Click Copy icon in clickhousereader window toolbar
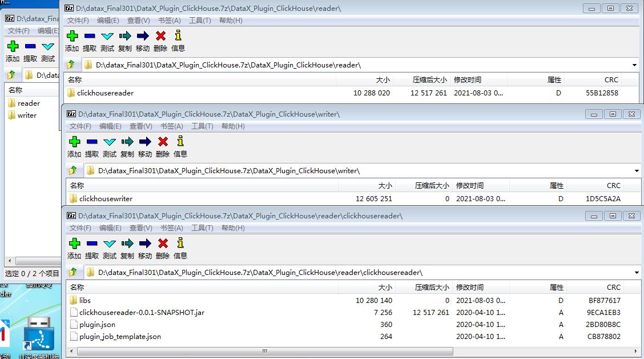Screen dimensions: 644x359 (127, 243)
